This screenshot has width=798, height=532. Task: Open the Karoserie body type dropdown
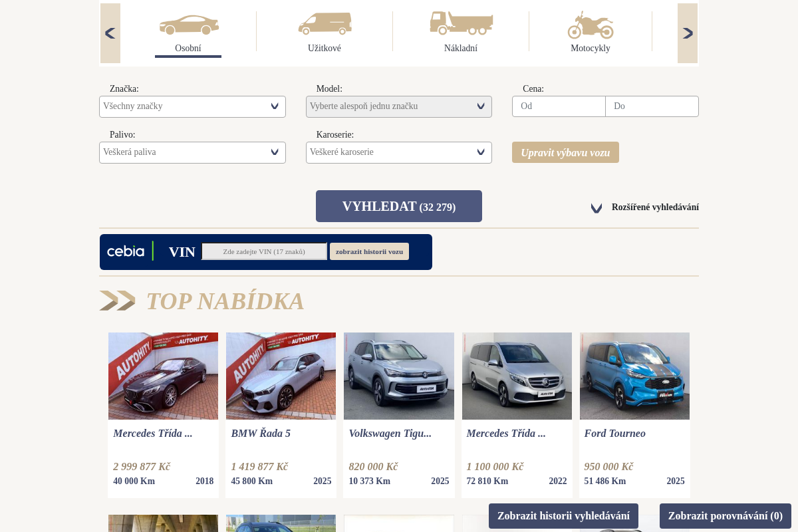pyautogui.click(x=399, y=152)
